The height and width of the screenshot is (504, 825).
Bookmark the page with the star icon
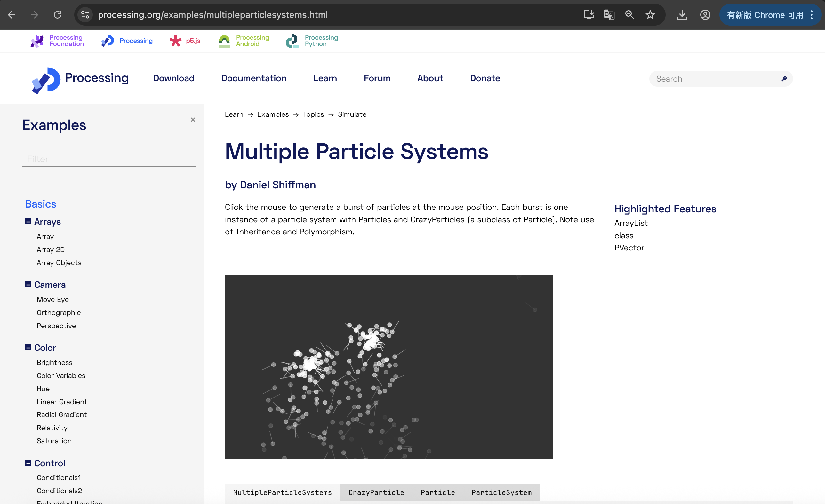(x=650, y=15)
